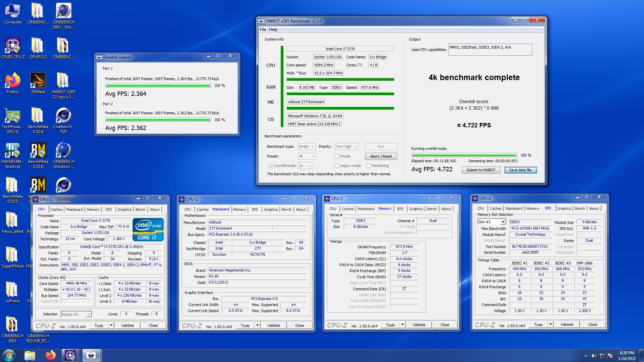Screen dimensions: 644x362
Task: Open the Help menu in HWBOT x265
Action: 273,29
